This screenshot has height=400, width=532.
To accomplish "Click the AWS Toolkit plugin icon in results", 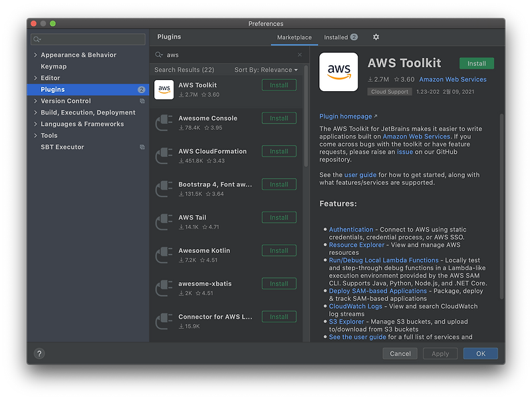I will [x=164, y=89].
